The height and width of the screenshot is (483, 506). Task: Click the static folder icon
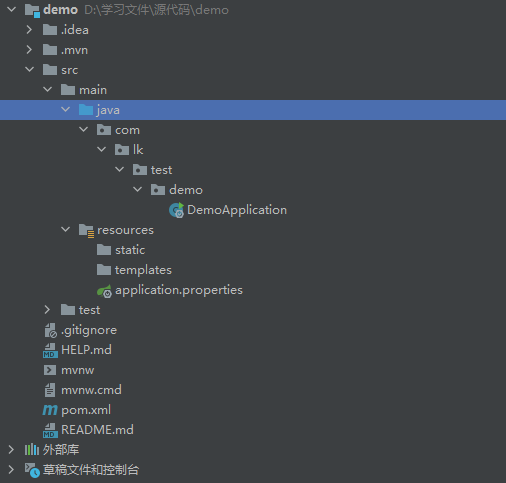click(x=104, y=250)
